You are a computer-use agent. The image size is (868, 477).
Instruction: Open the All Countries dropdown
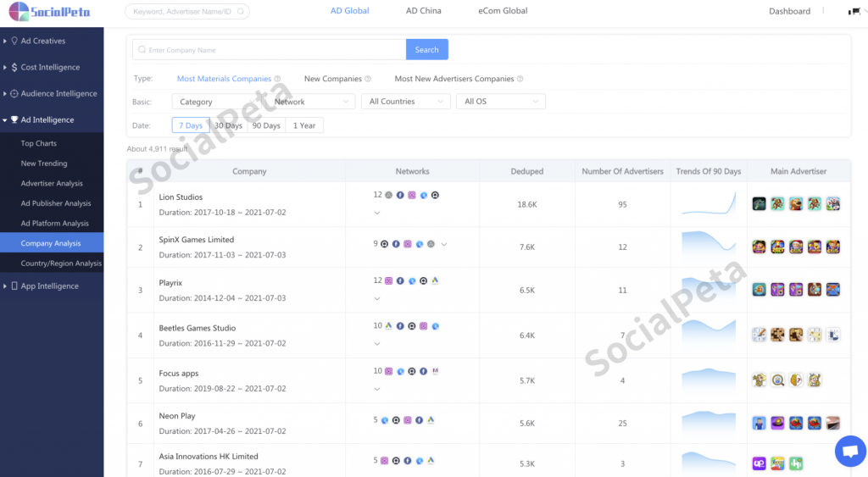coord(406,102)
